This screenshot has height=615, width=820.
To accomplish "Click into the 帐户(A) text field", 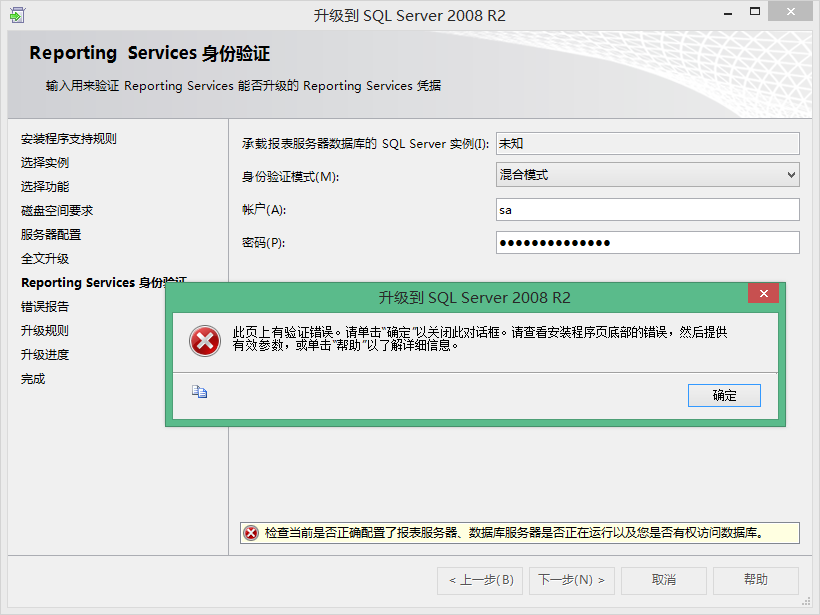I will (x=647, y=209).
